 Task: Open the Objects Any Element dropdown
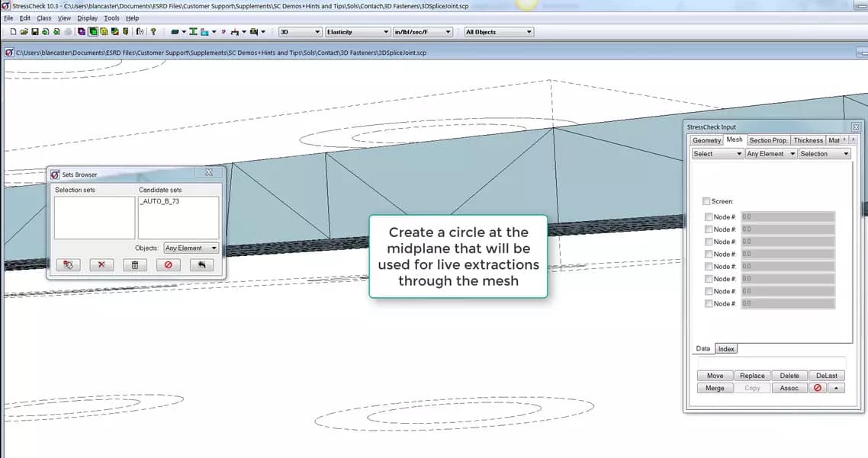pyautogui.click(x=190, y=247)
